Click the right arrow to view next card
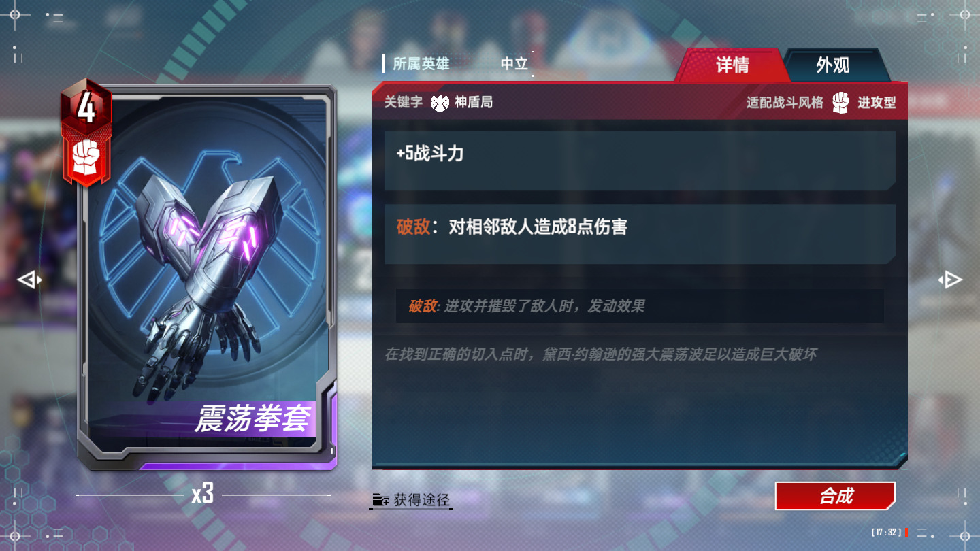980x551 pixels. (950, 280)
